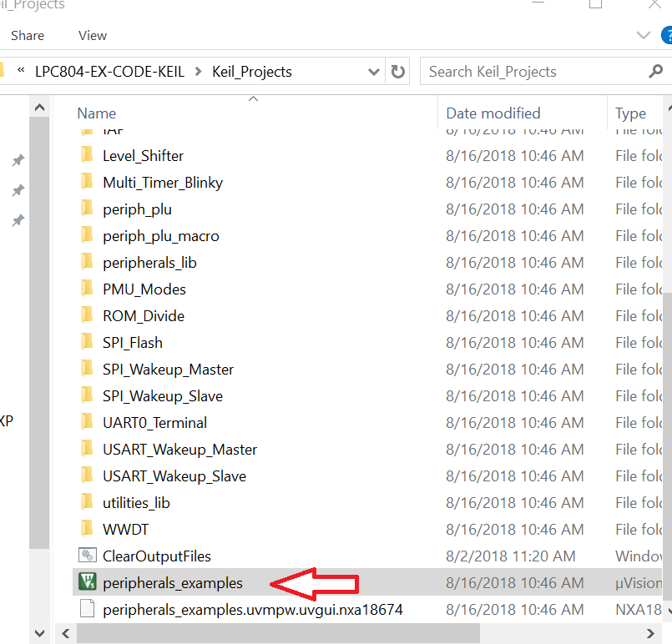
Task: Click the SPI_Flash folder icon
Action: [x=87, y=342]
